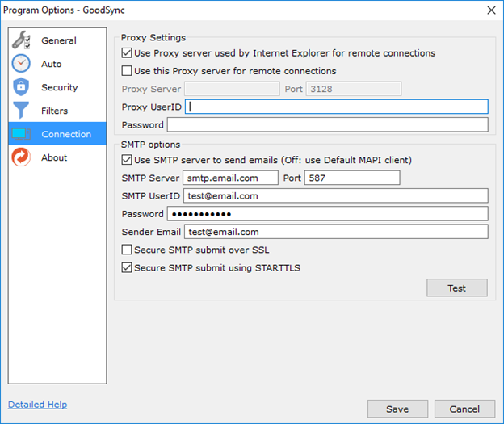Click the General wrench icon
This screenshot has width=504, height=424.
pos(22,40)
